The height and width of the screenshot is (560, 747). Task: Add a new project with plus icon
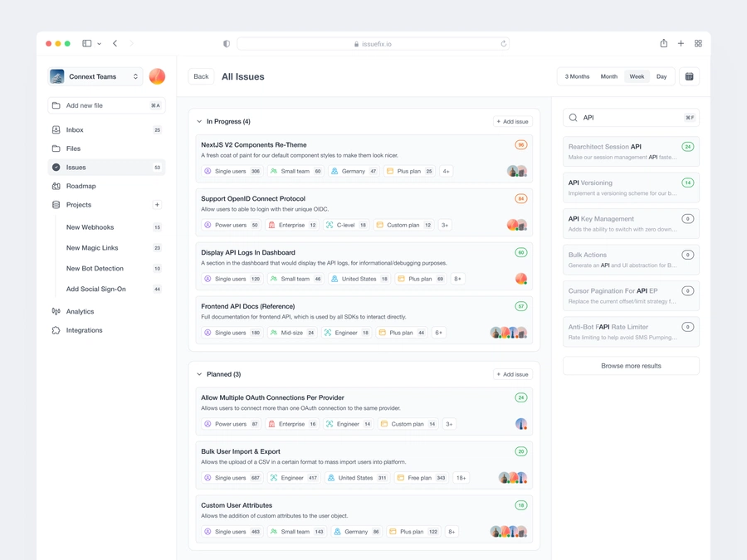pos(157,205)
